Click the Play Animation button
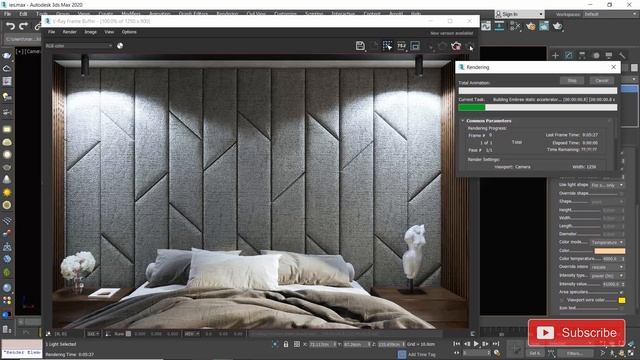640x360 pixels. coord(476,344)
